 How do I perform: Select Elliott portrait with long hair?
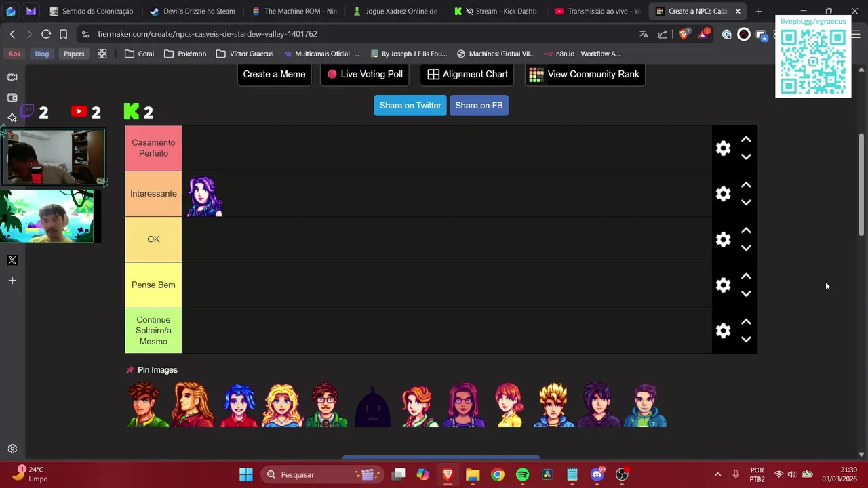[193, 405]
